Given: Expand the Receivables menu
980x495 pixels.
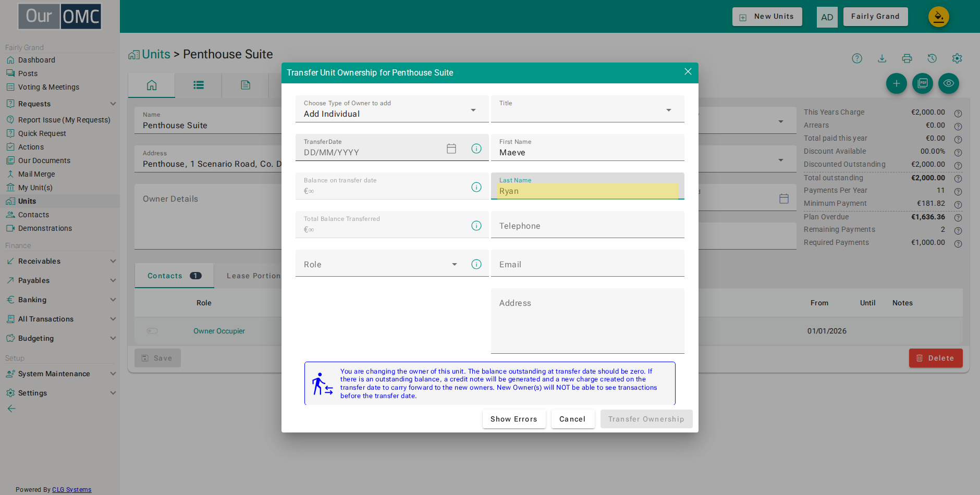Looking at the screenshot, I should coord(60,261).
